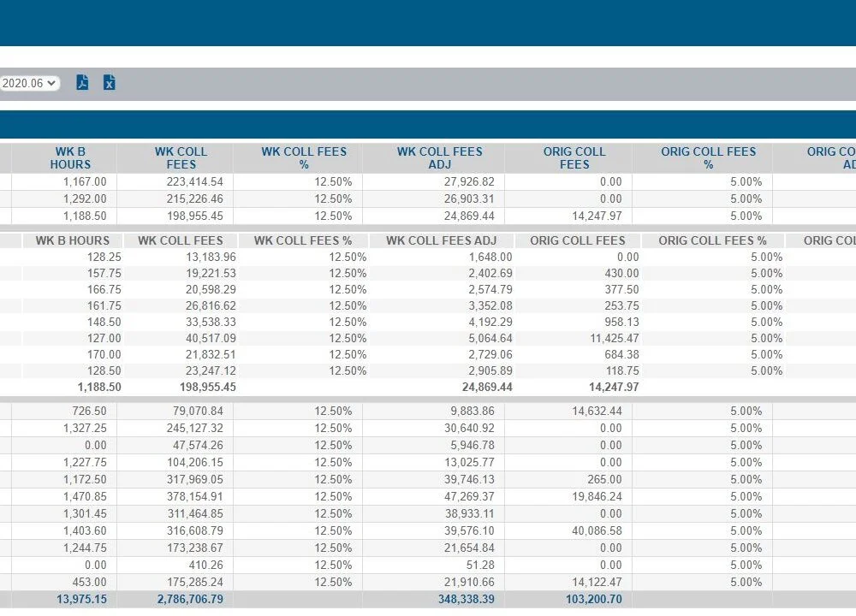Screen dimensions: 856x616
Task: Click ORIG COLL FEES % main column header
Action: click(x=708, y=157)
